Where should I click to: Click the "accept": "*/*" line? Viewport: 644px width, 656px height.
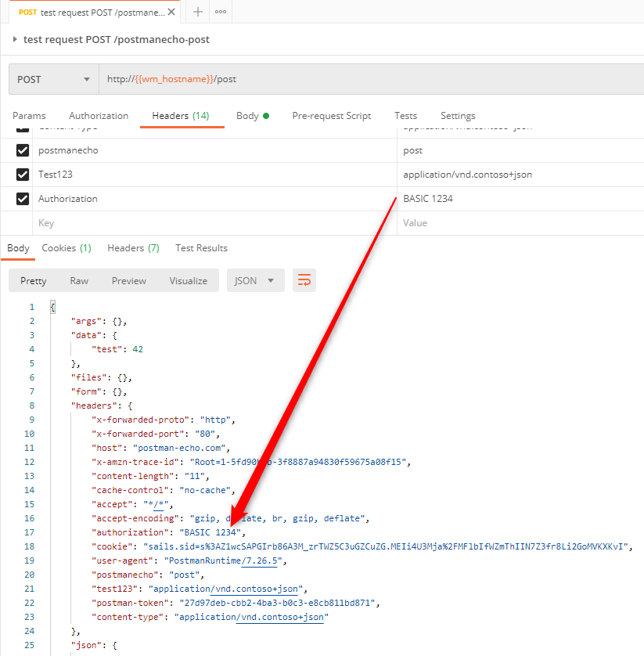[132, 505]
